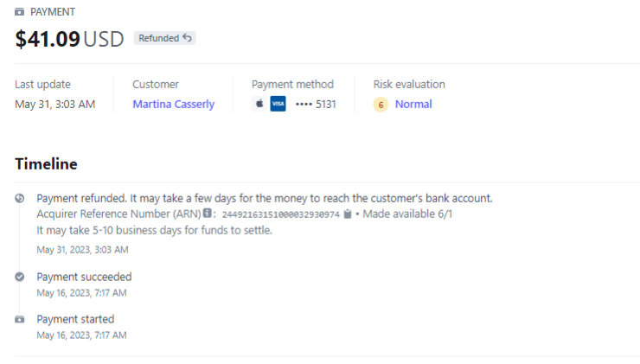Viewport: 640px width, 364px height.
Task: Click the payment icon beside the PAYMENT label
Action: point(20,12)
